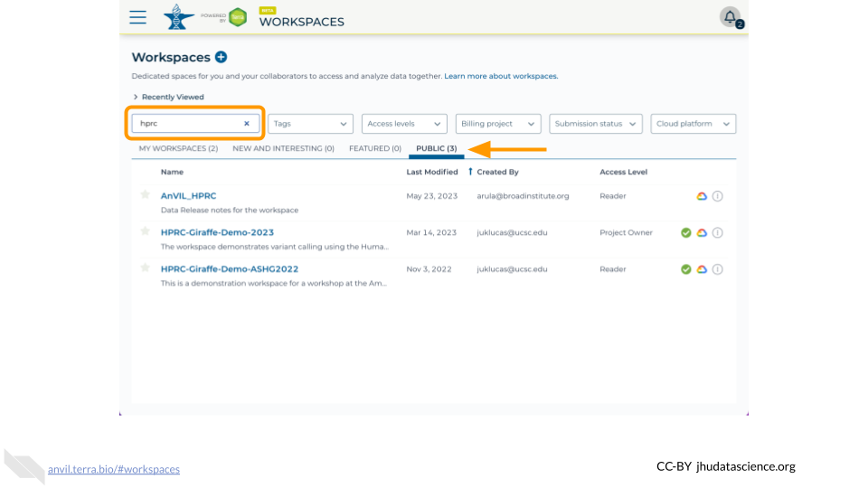Open the HPRC-Giraffe-Demo-2023 workspace
The image size is (868, 488).
217,232
